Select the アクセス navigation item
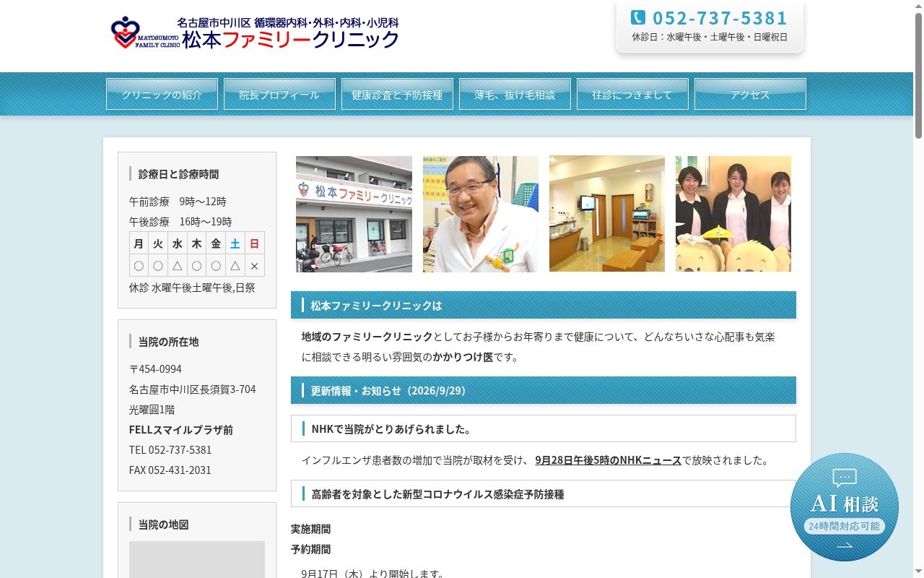This screenshot has height=578, width=924. [x=750, y=94]
